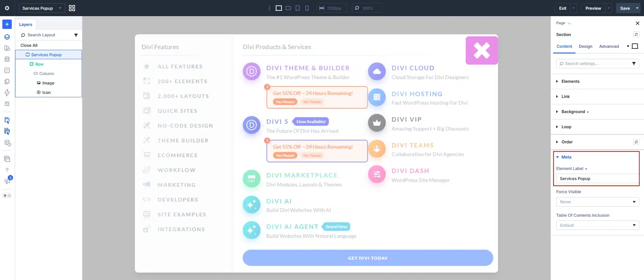Image resolution: width=644 pixels, height=280 pixels.
Task: Click the Element Label input field
Action: click(x=598, y=179)
